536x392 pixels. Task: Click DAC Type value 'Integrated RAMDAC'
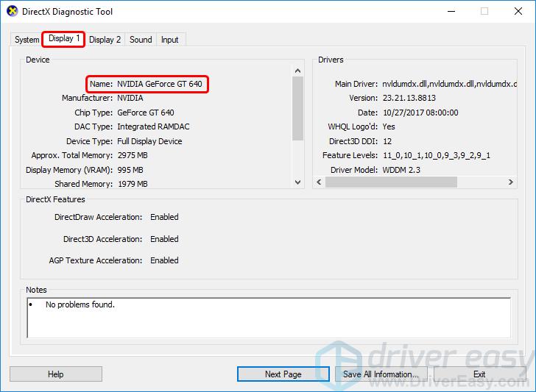coord(153,126)
